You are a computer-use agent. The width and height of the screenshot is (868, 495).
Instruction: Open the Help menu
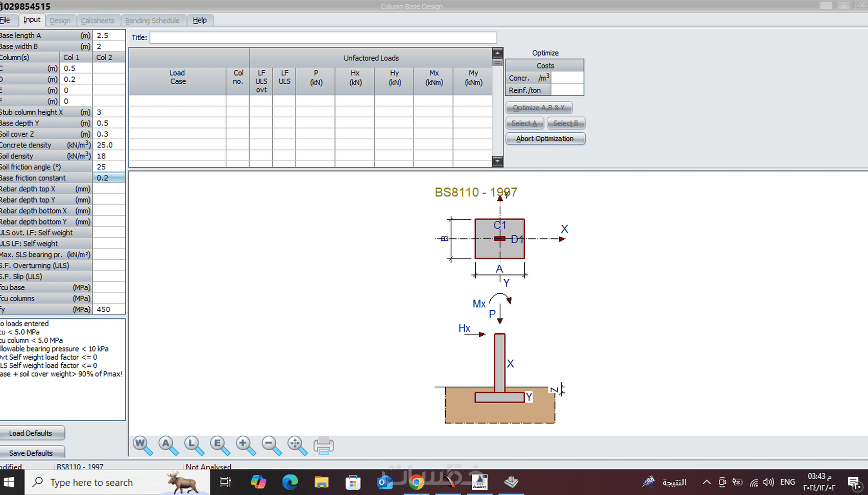(200, 20)
